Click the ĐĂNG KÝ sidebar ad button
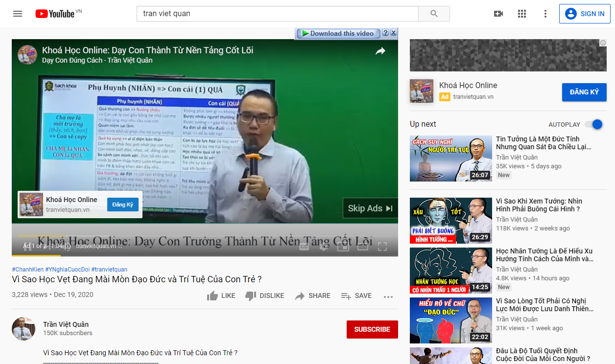615x364 pixels. click(x=584, y=92)
